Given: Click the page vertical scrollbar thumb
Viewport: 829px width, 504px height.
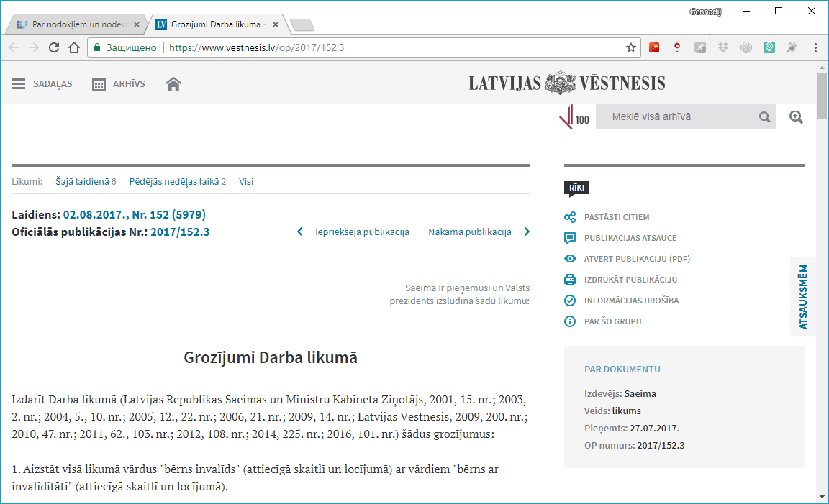Looking at the screenshot, I should (x=822, y=95).
